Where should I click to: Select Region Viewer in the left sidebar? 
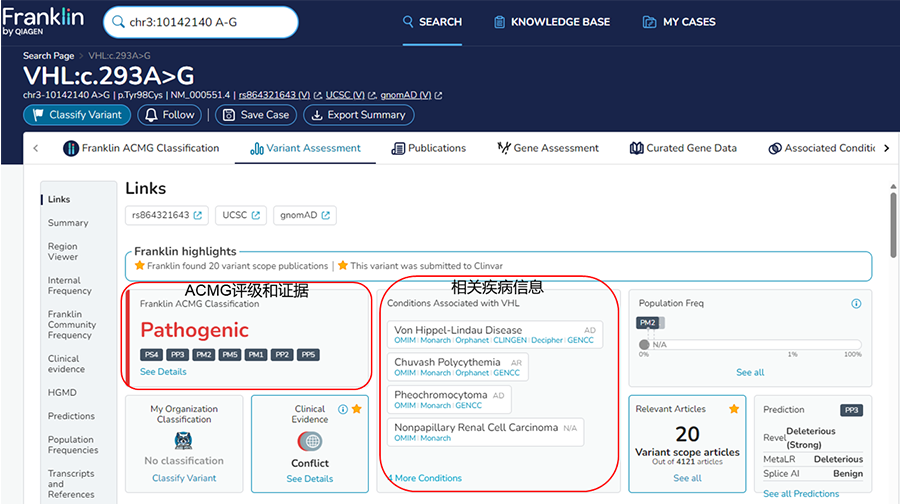pos(62,251)
